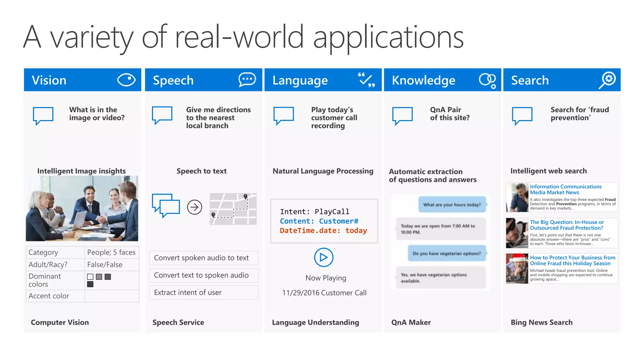Click chat bubble beside 'Give me directions'
644x362 pixels.
tap(162, 115)
